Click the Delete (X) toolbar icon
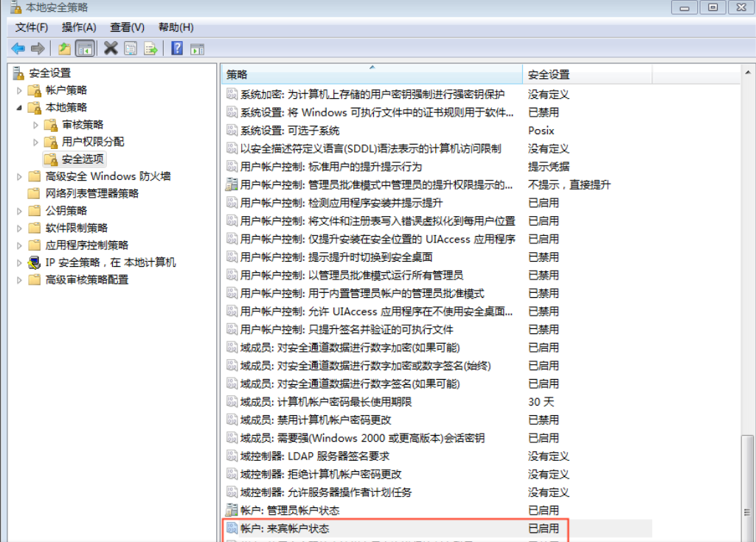 (111, 48)
